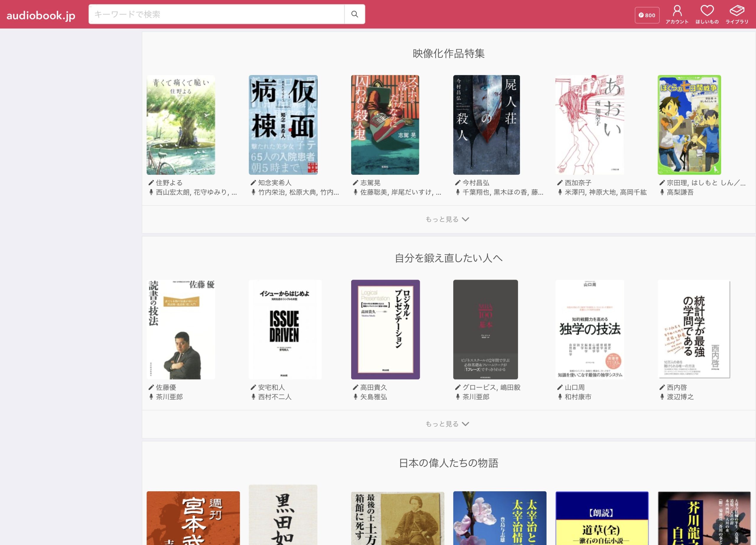This screenshot has height=545, width=756.
Task: Click author name 高田貴久
Action: click(x=374, y=387)
